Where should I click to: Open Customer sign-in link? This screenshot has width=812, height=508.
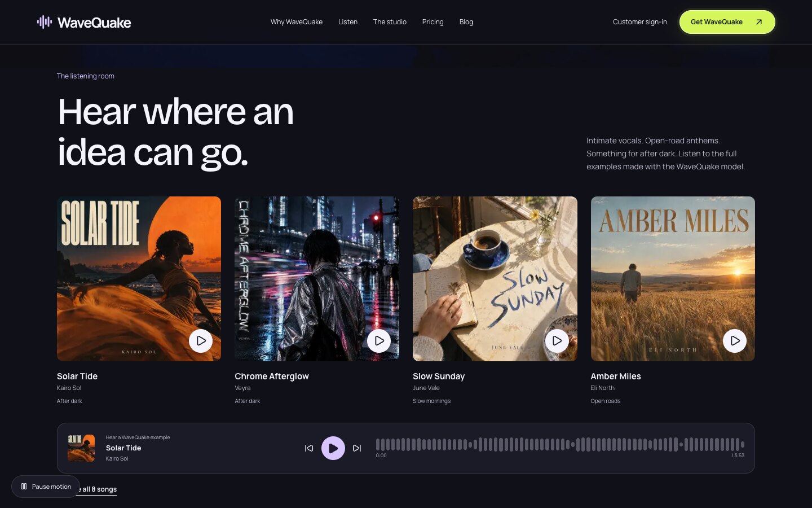[x=640, y=22]
